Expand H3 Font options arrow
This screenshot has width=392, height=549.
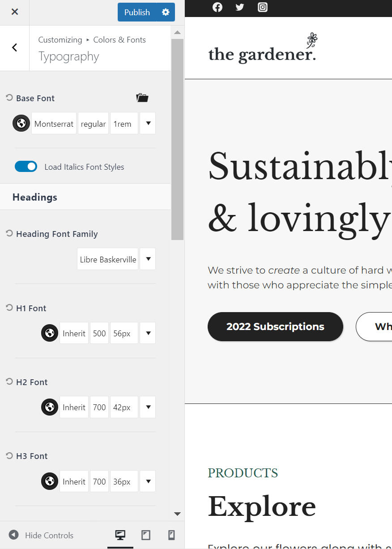[148, 481]
